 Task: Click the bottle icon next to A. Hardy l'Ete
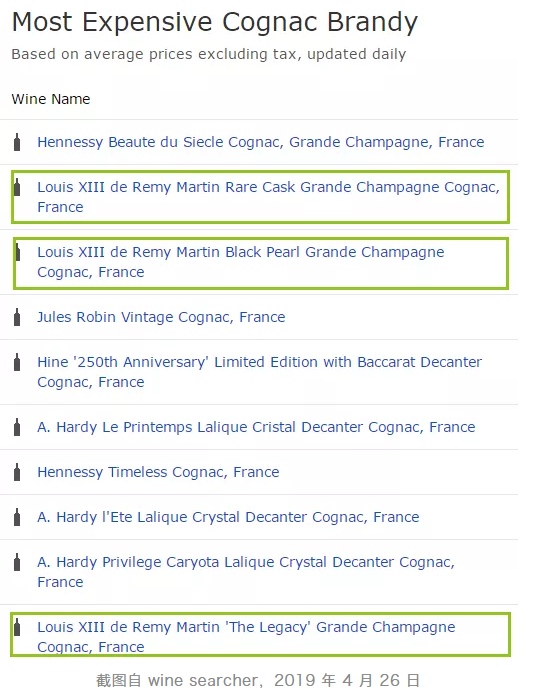(x=17, y=517)
